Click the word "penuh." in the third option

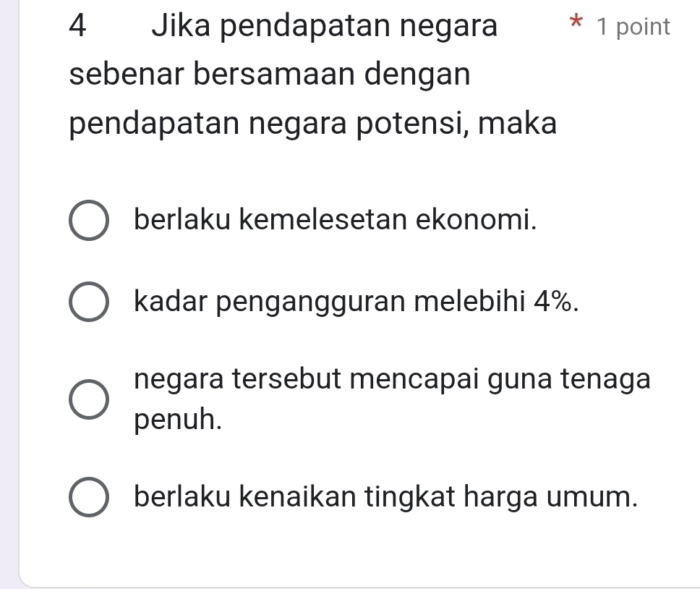(176, 419)
